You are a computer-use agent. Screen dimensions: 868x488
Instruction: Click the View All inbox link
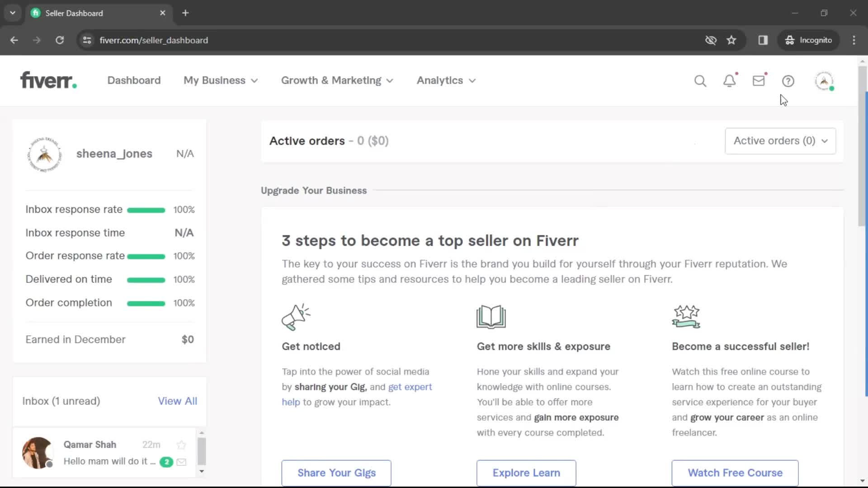click(177, 401)
